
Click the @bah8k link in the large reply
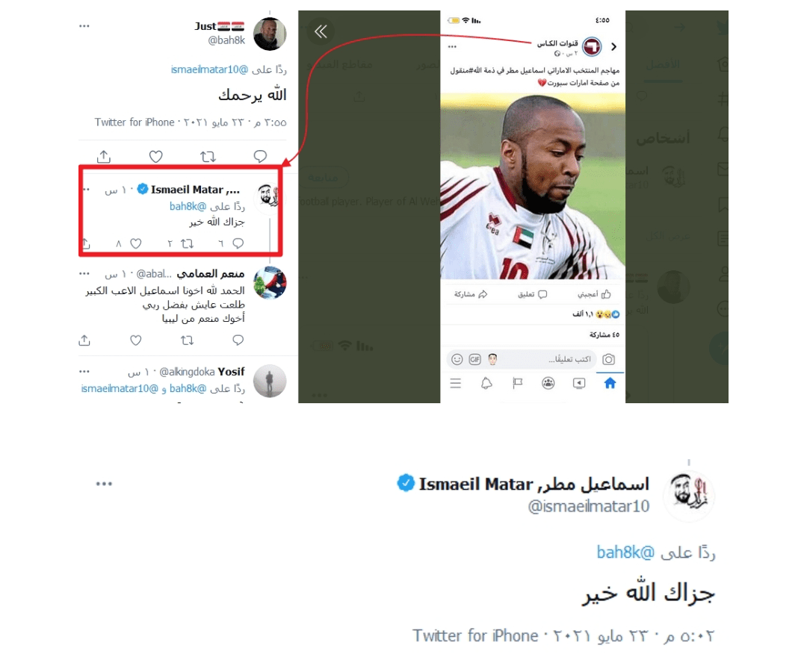(x=625, y=553)
